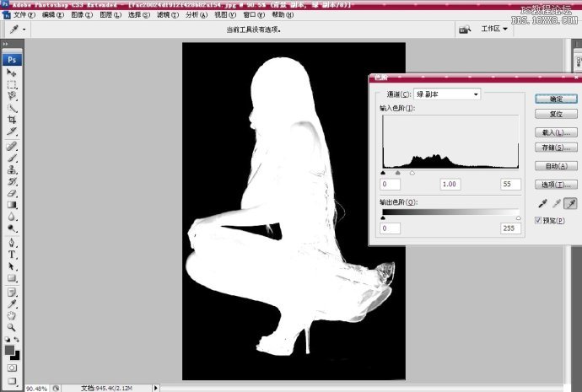Select the Slice tool
Image resolution: width=582 pixels, height=392 pixels.
(12, 132)
